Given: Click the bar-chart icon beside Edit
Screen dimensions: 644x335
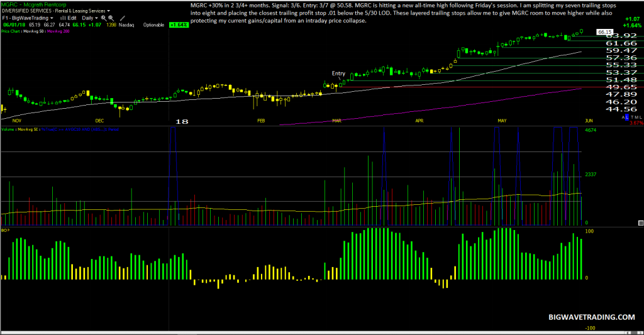Looking at the screenshot, I should pos(63,18).
